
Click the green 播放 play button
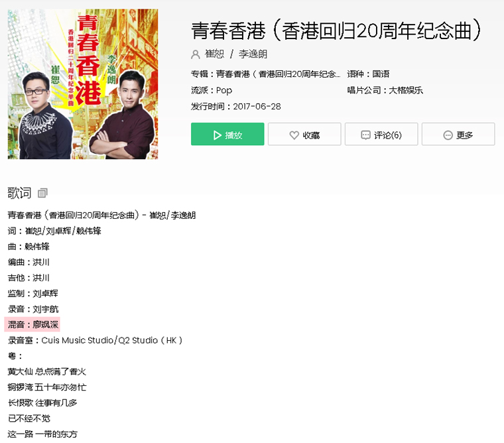227,134
